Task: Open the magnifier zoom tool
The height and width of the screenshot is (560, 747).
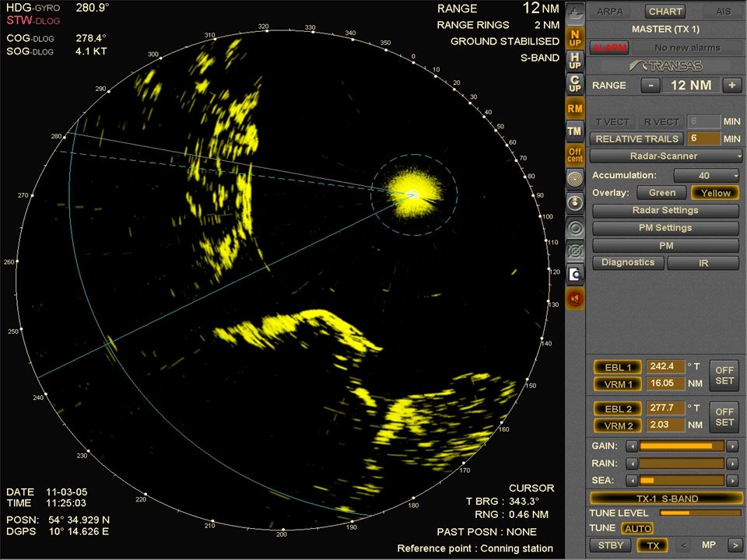Action: [575, 275]
